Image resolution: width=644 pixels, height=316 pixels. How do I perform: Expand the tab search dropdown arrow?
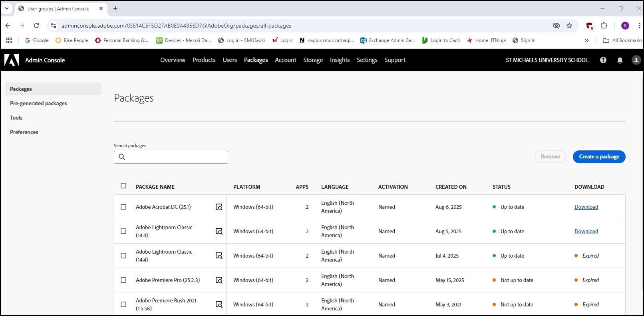tap(7, 8)
